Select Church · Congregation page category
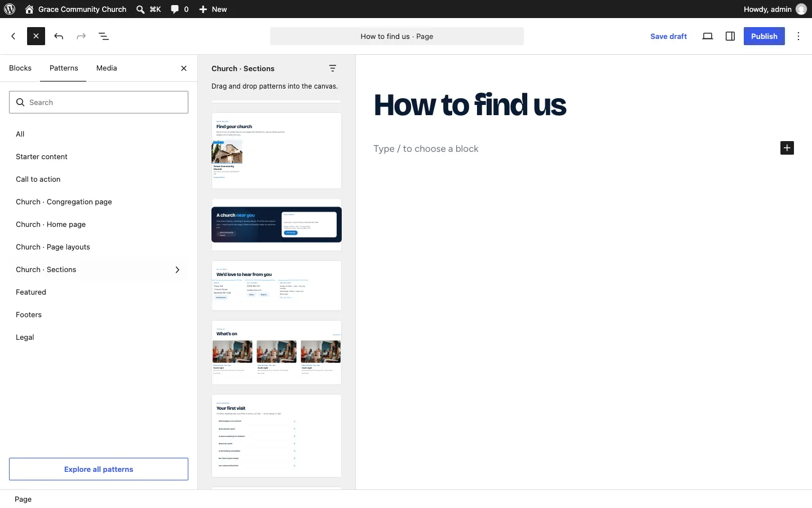The image size is (812, 508). coord(99,202)
